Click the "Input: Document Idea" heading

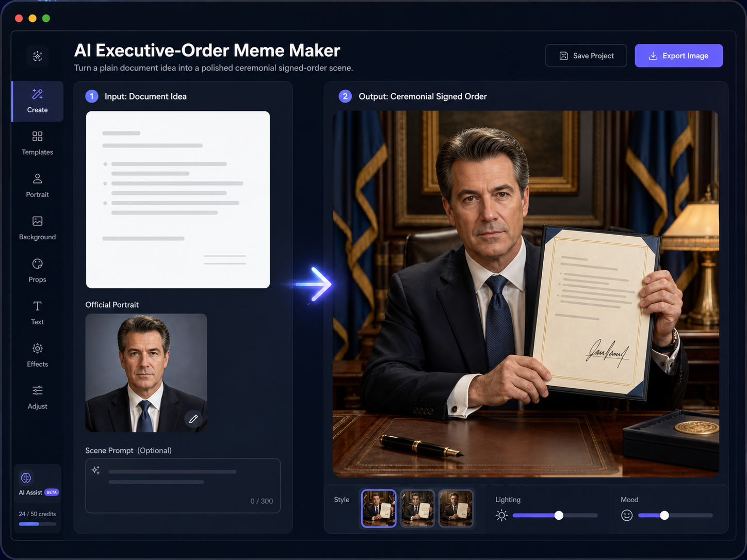pos(145,96)
